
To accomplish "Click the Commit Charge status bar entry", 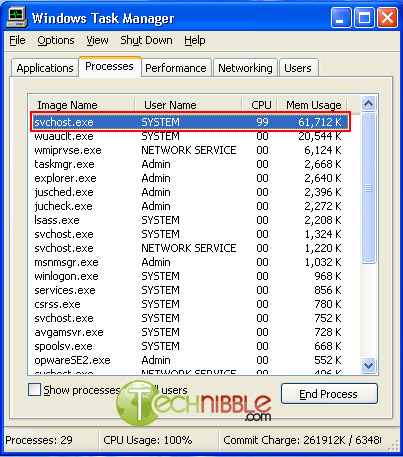I will coord(302,440).
